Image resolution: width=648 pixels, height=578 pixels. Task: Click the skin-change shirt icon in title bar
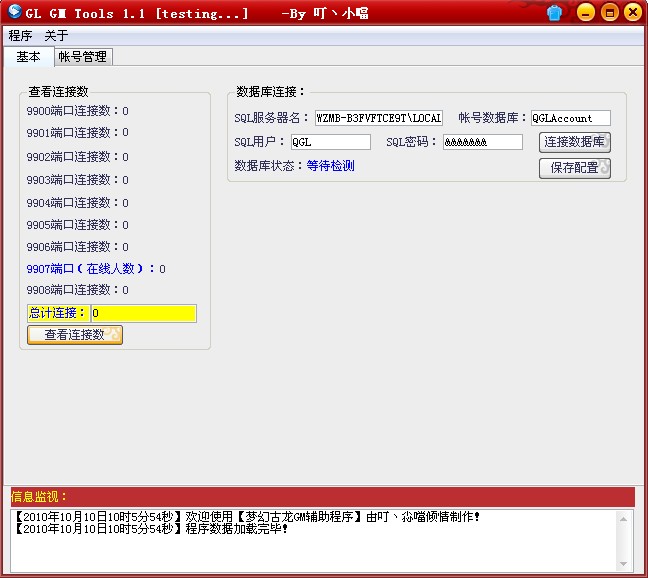583,13
